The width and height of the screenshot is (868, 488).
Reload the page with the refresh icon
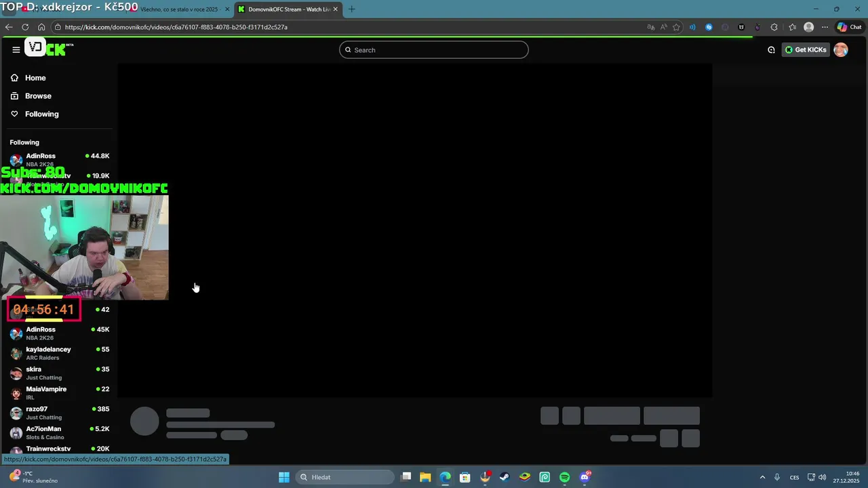coord(25,27)
